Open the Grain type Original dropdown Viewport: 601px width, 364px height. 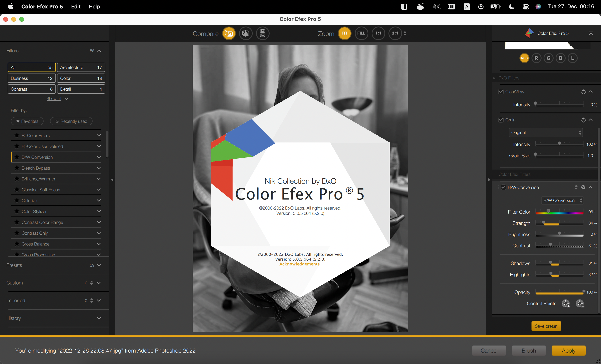(x=546, y=132)
